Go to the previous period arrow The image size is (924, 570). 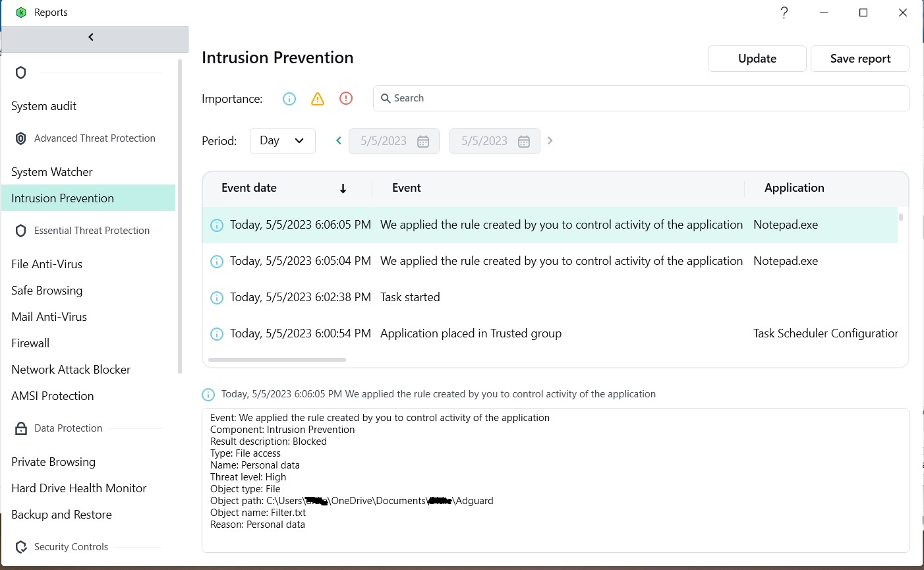tap(339, 140)
